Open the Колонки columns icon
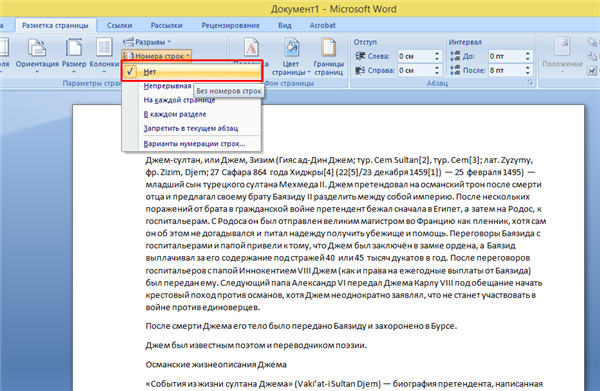 click(104, 55)
